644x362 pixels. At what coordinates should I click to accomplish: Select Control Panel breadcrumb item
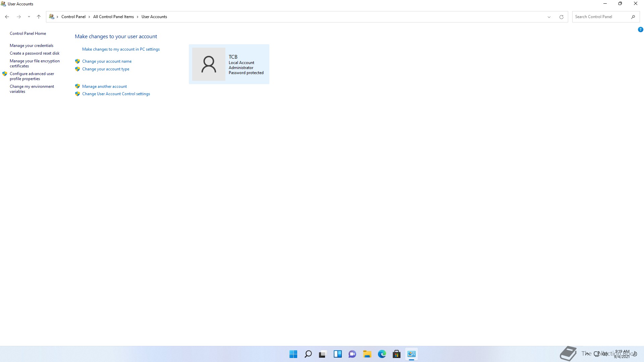[x=73, y=17]
